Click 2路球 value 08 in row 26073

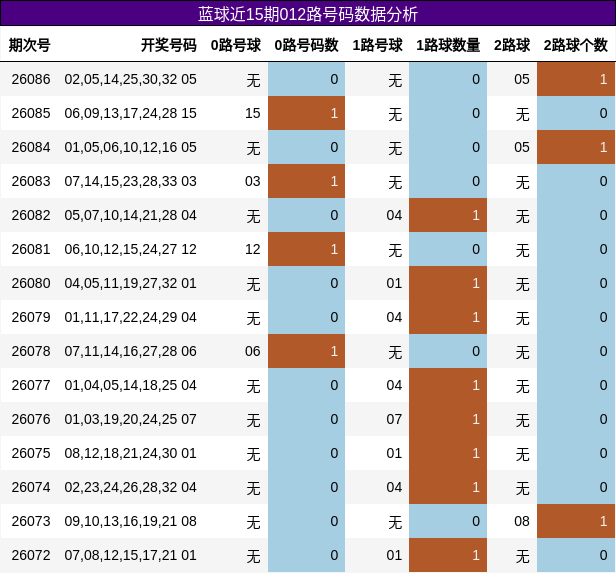click(x=522, y=521)
